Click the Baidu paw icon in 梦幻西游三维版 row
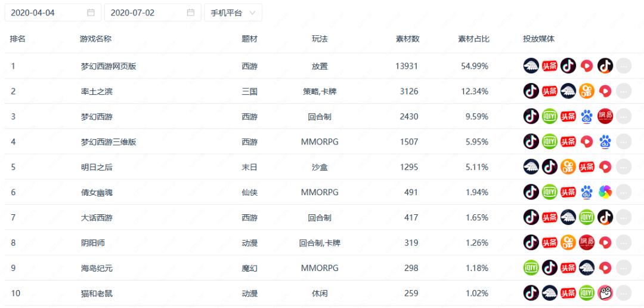 (605, 141)
